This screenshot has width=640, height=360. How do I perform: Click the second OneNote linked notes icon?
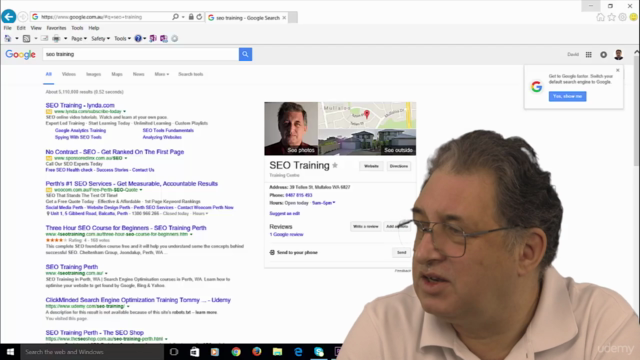point(164,38)
